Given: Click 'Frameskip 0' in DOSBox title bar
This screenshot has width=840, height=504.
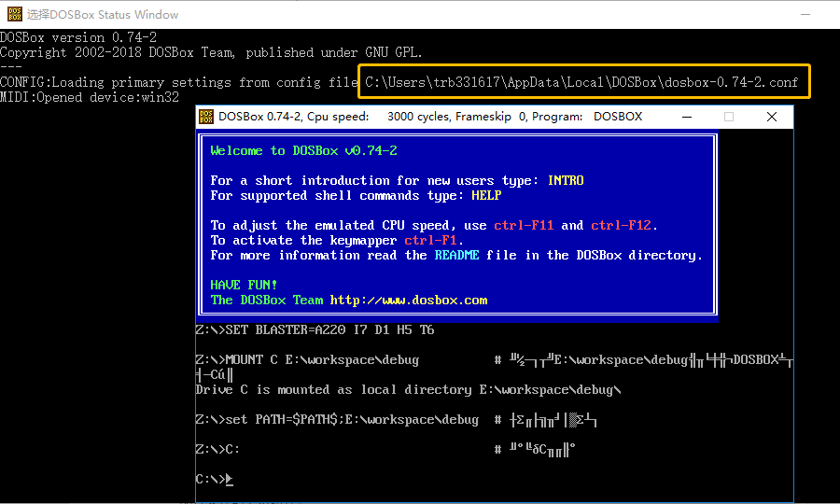Looking at the screenshot, I should [491, 117].
